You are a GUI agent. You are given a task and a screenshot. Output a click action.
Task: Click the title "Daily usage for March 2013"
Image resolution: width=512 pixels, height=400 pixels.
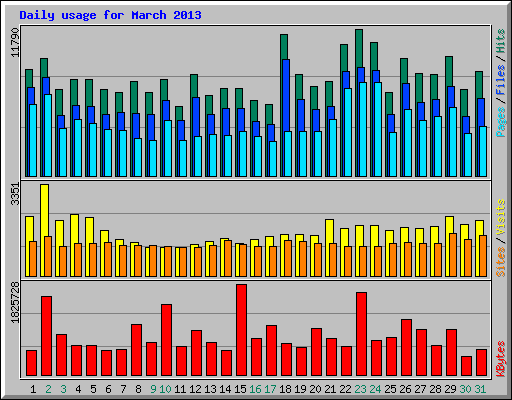[x=110, y=15]
